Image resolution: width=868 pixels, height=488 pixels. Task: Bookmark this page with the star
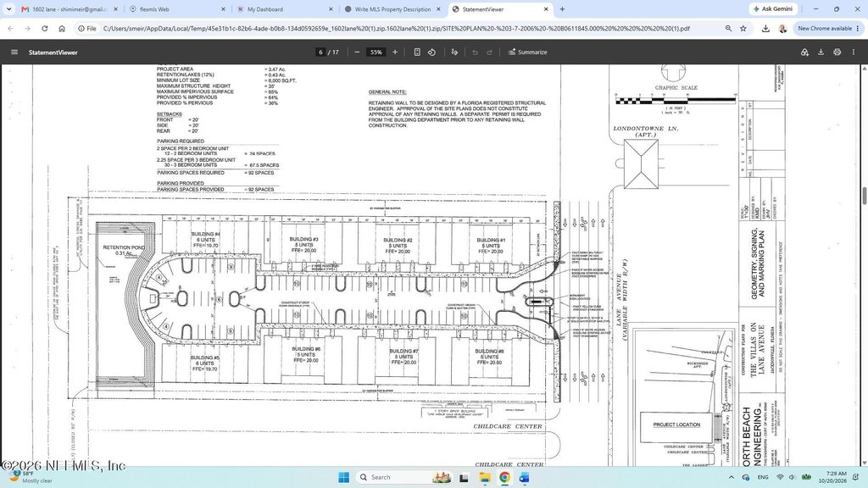point(743,28)
